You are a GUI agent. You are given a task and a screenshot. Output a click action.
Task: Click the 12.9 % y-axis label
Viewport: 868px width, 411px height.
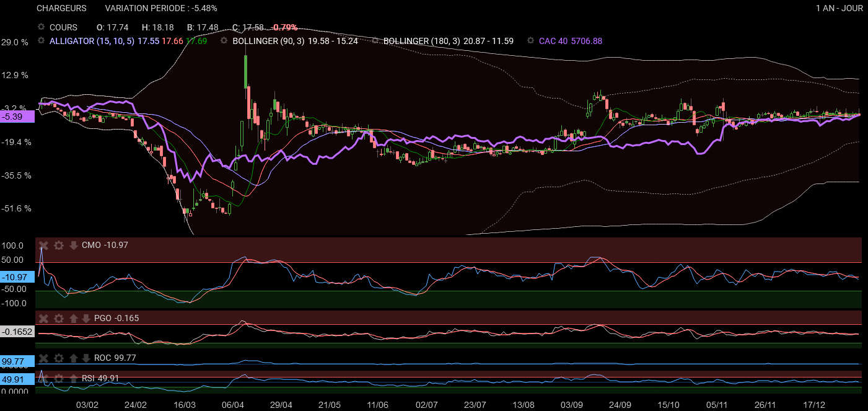15,75
